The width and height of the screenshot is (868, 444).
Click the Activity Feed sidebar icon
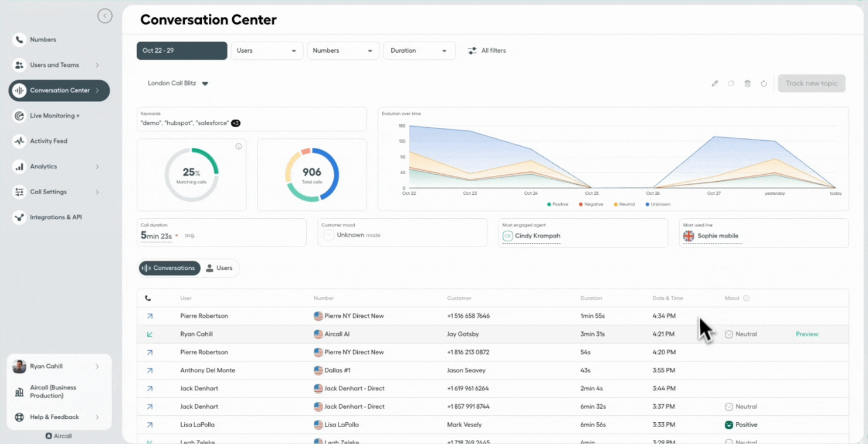pyautogui.click(x=19, y=141)
